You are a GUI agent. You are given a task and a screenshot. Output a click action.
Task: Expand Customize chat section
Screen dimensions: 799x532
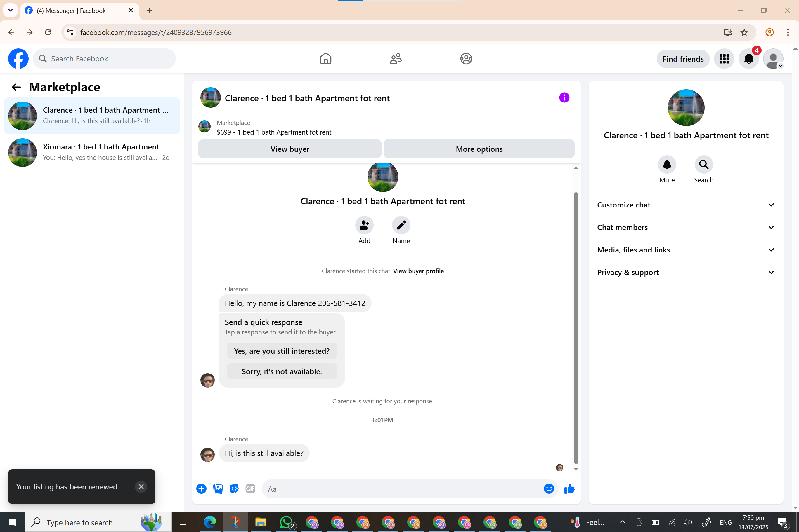pyautogui.click(x=686, y=205)
